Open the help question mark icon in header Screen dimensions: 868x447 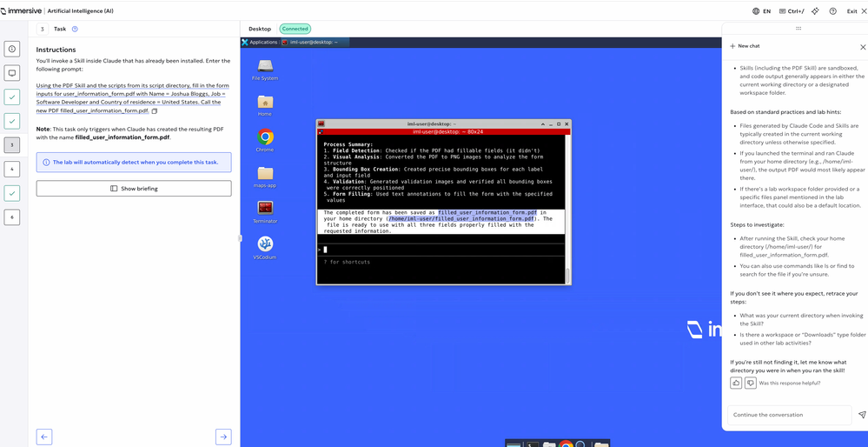[x=832, y=11]
